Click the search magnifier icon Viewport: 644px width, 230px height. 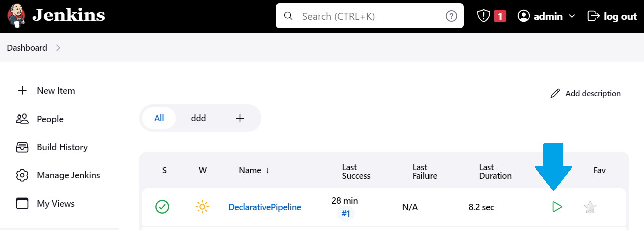[x=288, y=16]
